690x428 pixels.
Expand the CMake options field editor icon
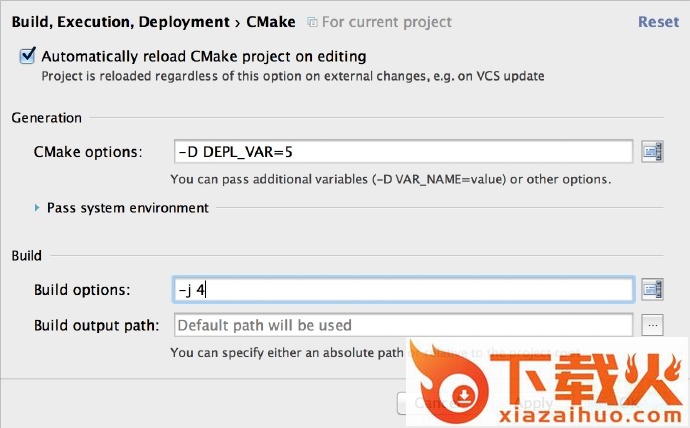pos(653,152)
